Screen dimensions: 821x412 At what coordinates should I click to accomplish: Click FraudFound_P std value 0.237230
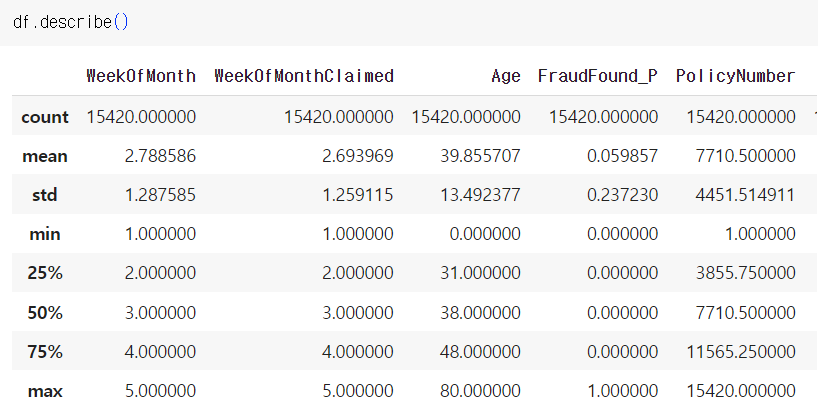coord(622,195)
